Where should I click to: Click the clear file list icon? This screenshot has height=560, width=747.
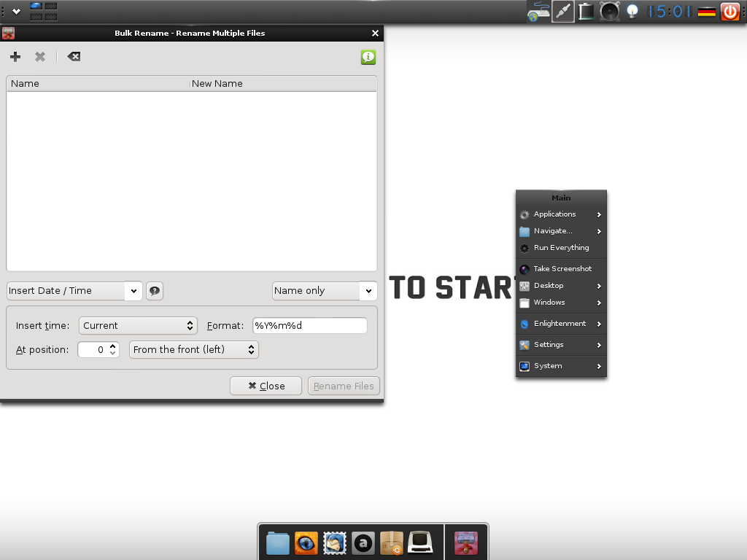point(74,57)
